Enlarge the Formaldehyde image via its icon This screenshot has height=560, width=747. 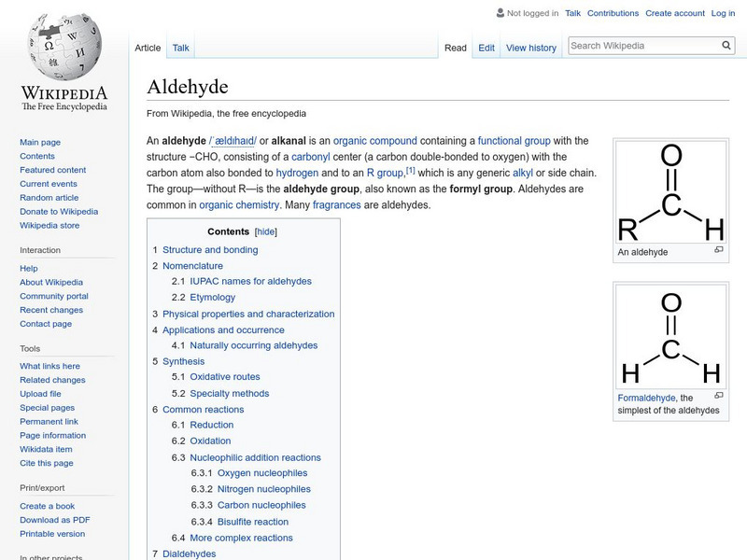(x=719, y=395)
